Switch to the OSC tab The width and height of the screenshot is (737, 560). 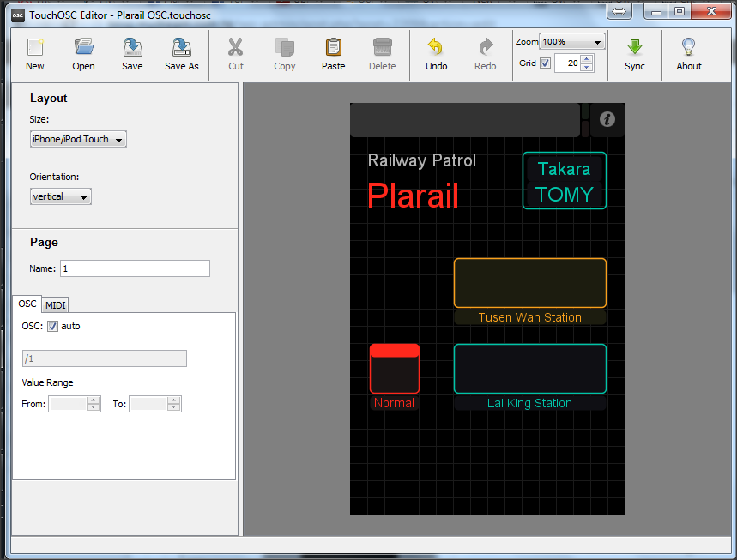[x=27, y=304]
